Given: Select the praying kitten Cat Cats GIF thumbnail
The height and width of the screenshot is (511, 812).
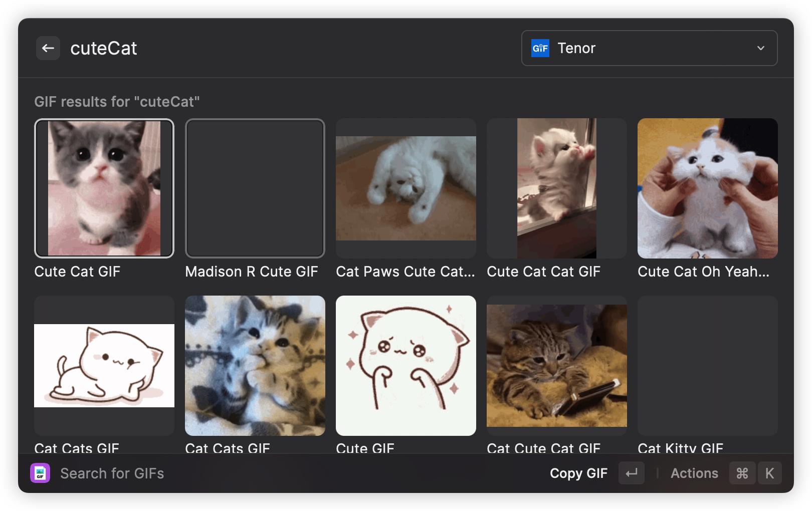Looking at the screenshot, I should (255, 366).
